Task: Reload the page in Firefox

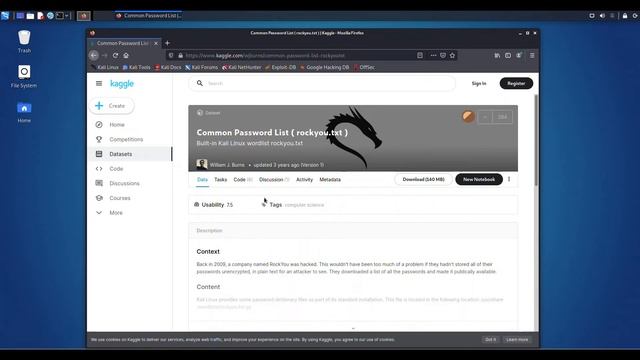Action: 116,55
